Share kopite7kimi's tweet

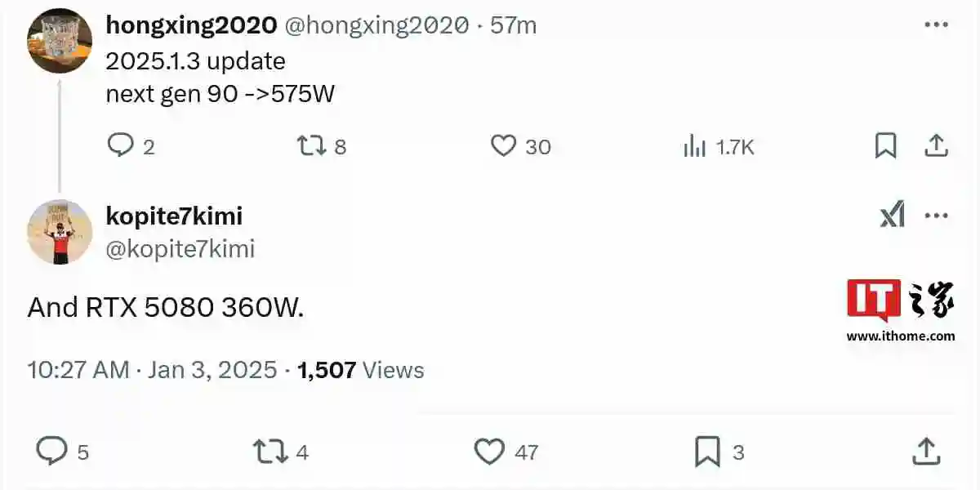pyautogui.click(x=924, y=451)
